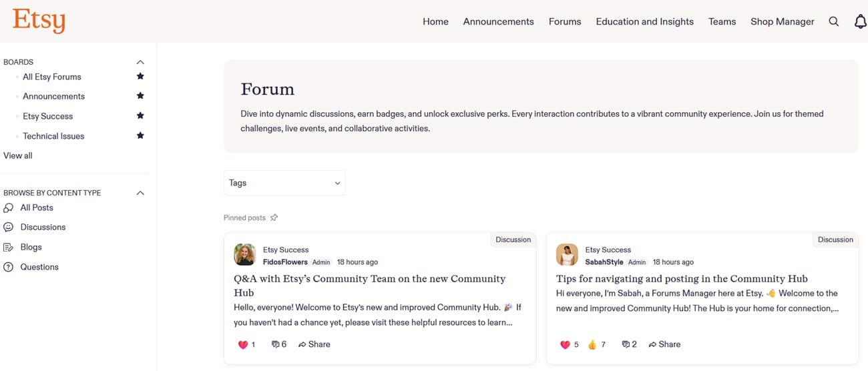Click BOARDS section header text
This screenshot has width=868, height=371.
tap(19, 62)
